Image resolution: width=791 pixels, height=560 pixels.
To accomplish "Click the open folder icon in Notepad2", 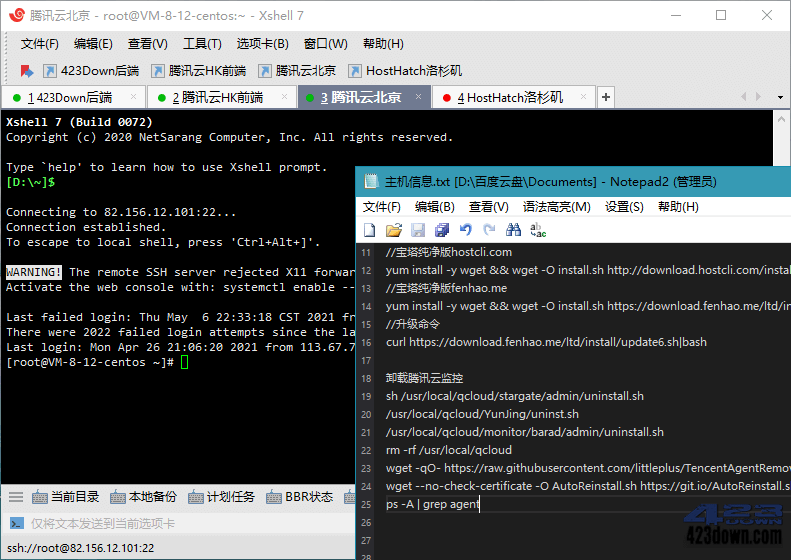I will coord(393,231).
